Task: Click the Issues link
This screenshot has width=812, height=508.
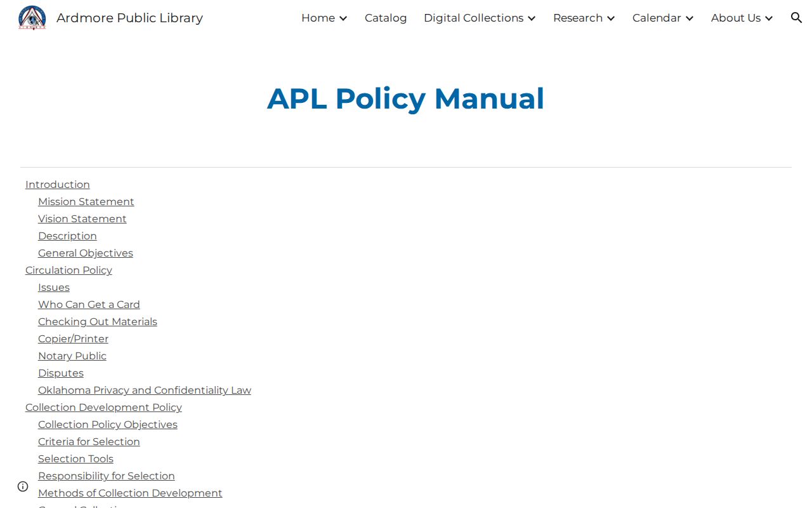Action: [54, 287]
